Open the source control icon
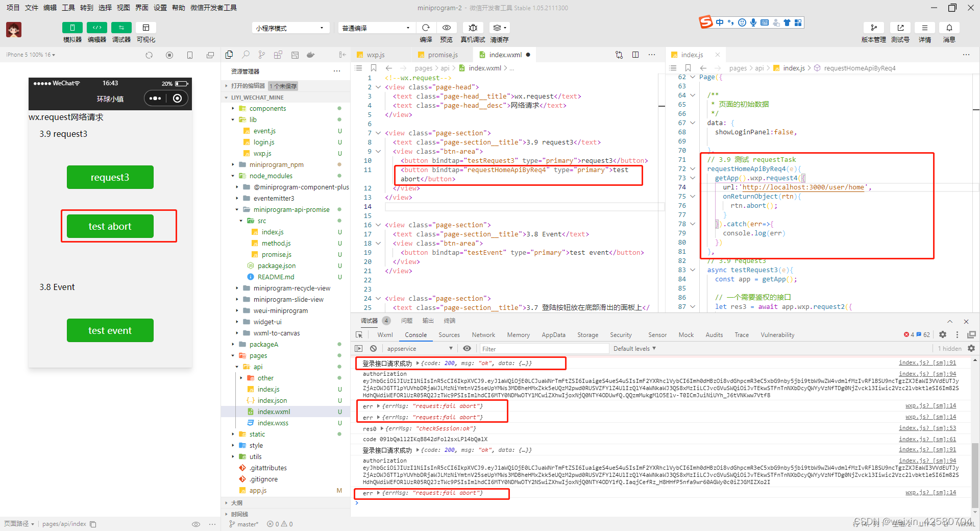Image resolution: width=980 pixels, height=531 pixels. (262, 55)
